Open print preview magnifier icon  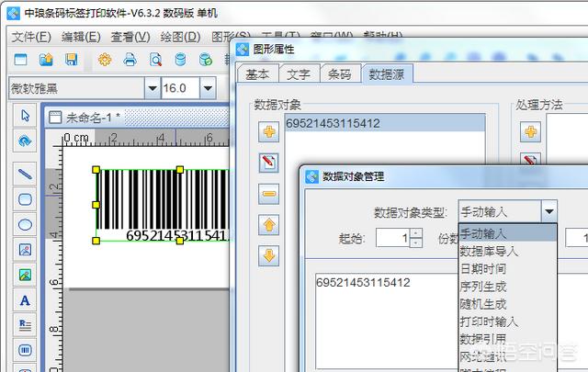(x=155, y=60)
